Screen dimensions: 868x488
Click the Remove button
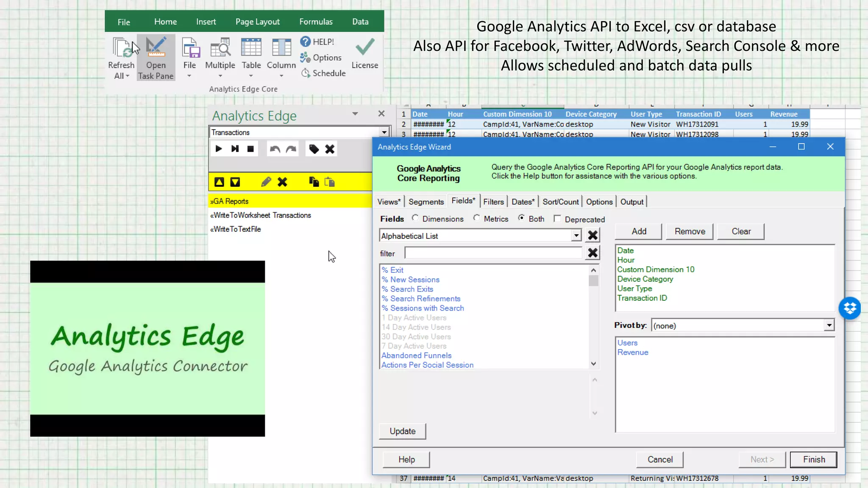coord(690,231)
